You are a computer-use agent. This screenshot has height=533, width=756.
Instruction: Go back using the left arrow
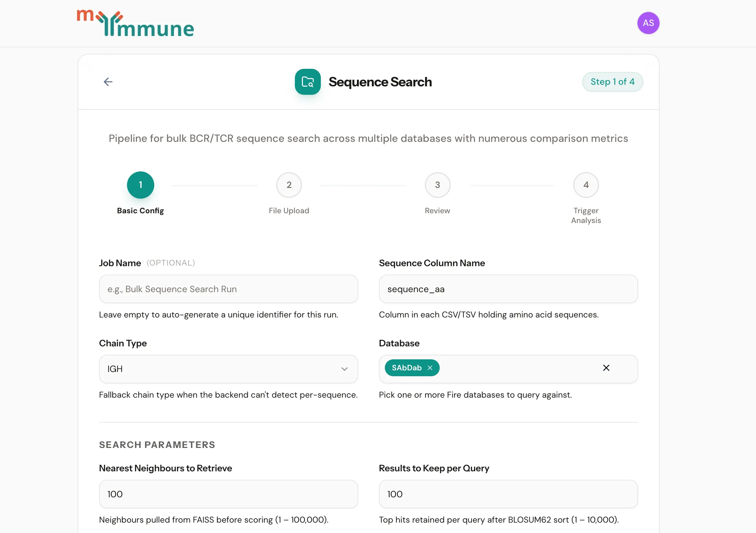click(x=108, y=82)
